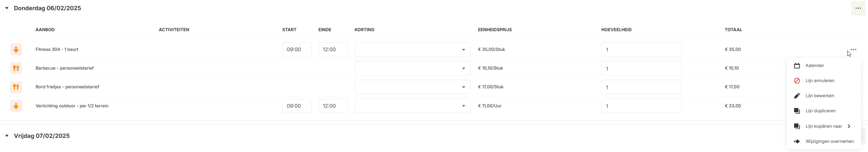This screenshot has width=868, height=152.
Task: Choose Lijn dupliceren menu entry
Action: click(x=820, y=111)
